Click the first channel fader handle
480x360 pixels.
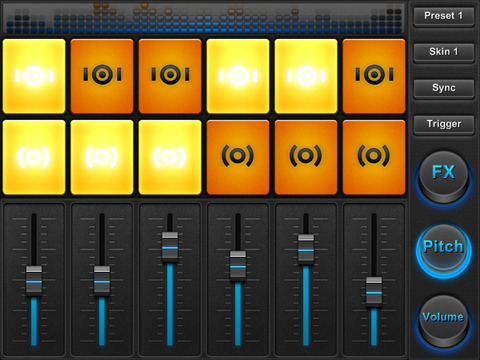[x=34, y=281]
